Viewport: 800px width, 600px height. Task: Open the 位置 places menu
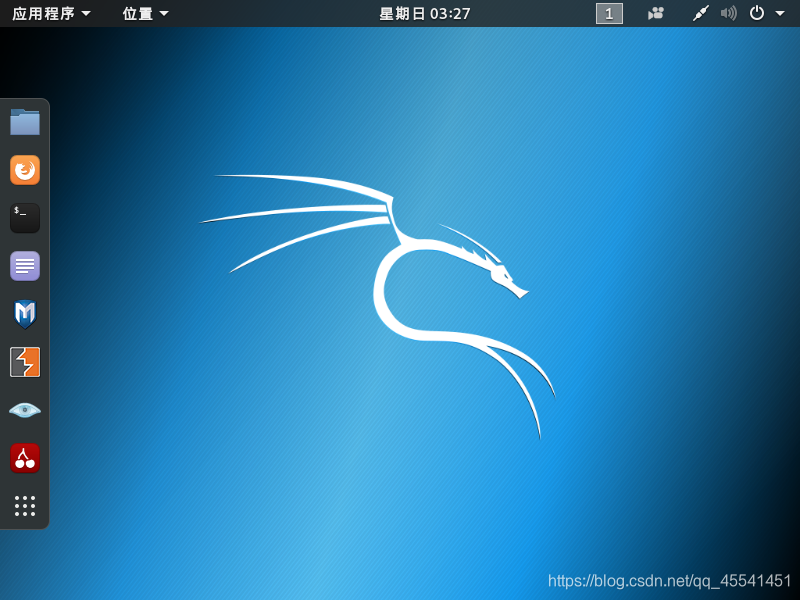click(145, 14)
